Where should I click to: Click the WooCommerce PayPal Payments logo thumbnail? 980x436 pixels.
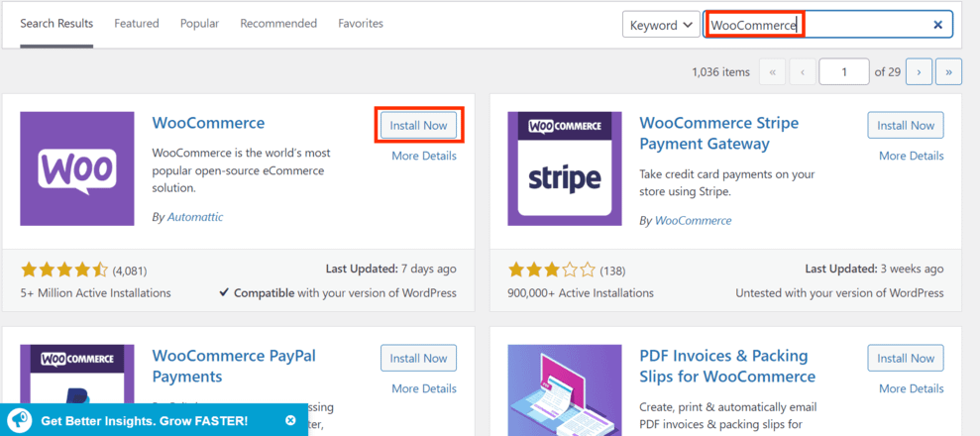coord(77,375)
